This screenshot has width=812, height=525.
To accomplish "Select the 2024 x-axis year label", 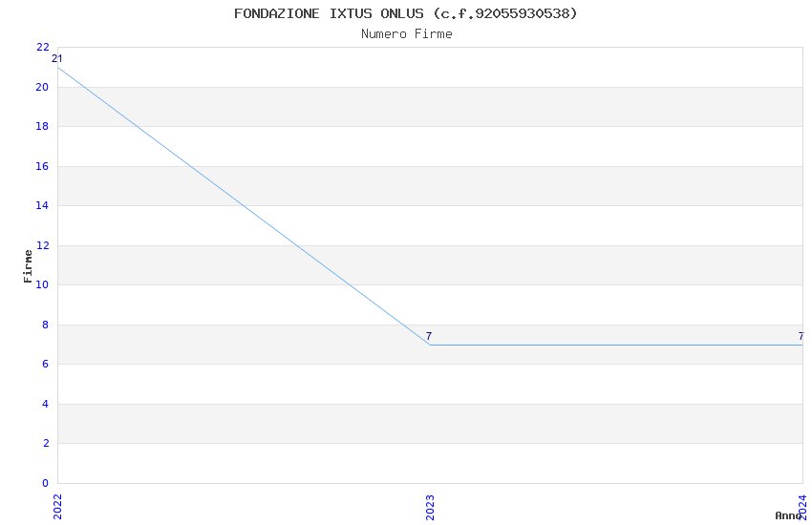I will [x=802, y=507].
